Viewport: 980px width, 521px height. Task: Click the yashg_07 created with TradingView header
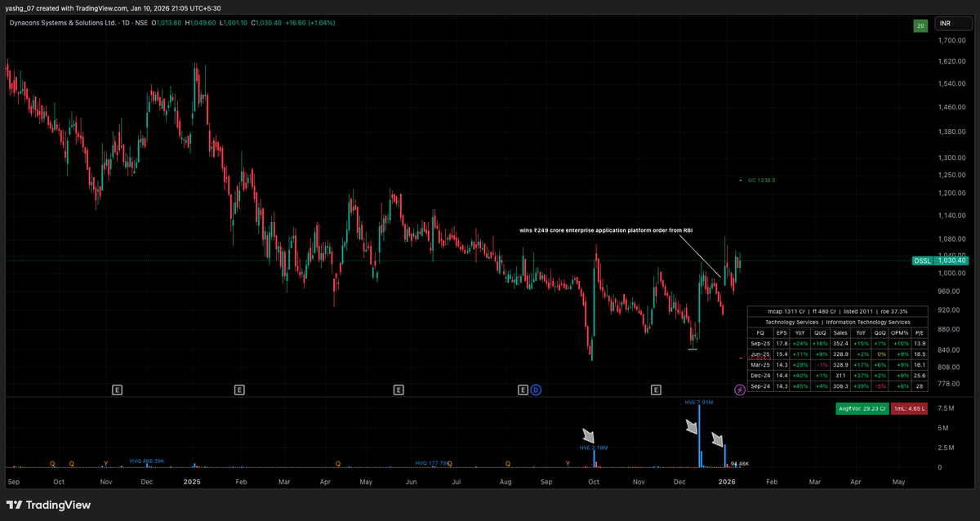113,8
